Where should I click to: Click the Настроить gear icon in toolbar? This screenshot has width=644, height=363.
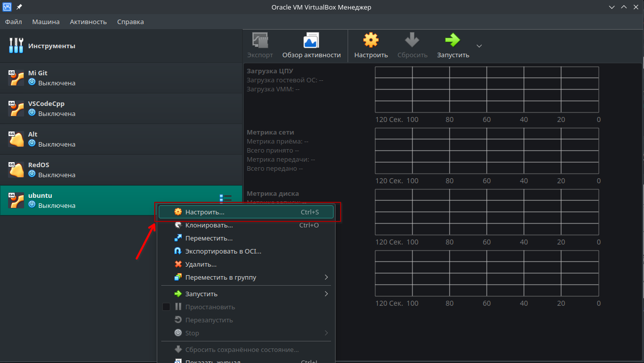[371, 41]
